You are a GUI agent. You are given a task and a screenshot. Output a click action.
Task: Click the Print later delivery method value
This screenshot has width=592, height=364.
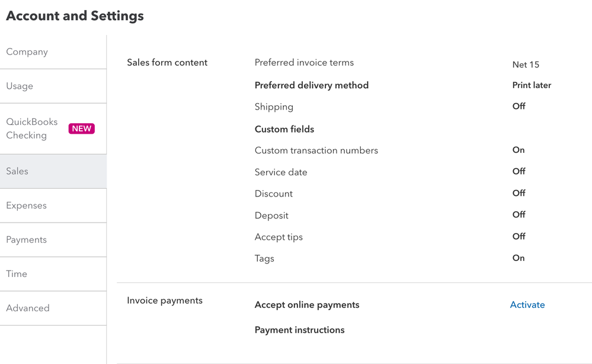tap(532, 85)
